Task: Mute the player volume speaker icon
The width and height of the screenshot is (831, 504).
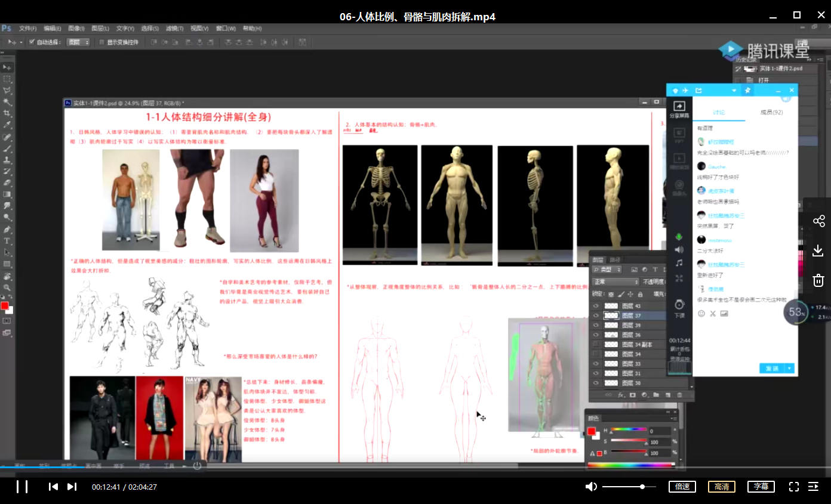Action: click(591, 487)
